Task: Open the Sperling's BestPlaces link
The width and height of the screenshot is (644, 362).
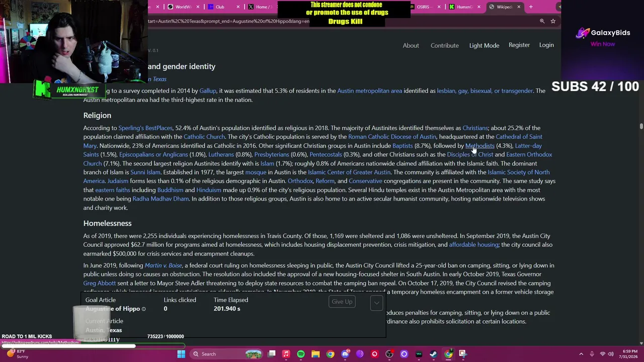Action: coord(145,128)
